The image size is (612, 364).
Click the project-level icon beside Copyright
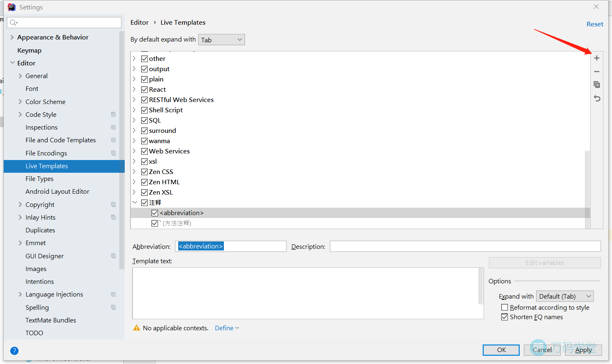113,204
